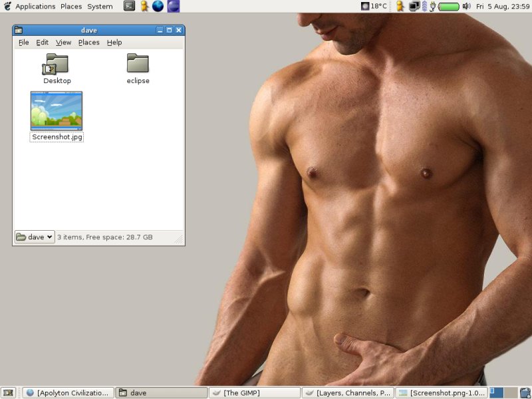
Task: Expand the dave location dropdown
Action: click(x=35, y=237)
